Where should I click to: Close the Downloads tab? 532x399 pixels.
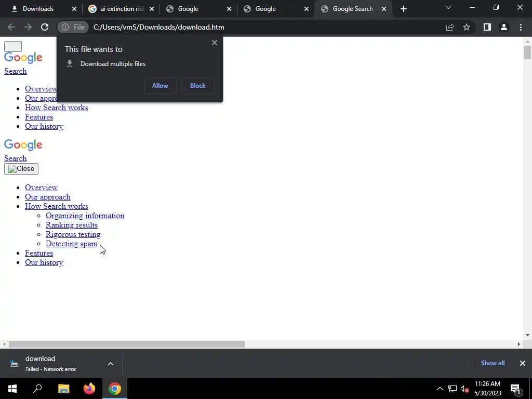[x=74, y=9]
